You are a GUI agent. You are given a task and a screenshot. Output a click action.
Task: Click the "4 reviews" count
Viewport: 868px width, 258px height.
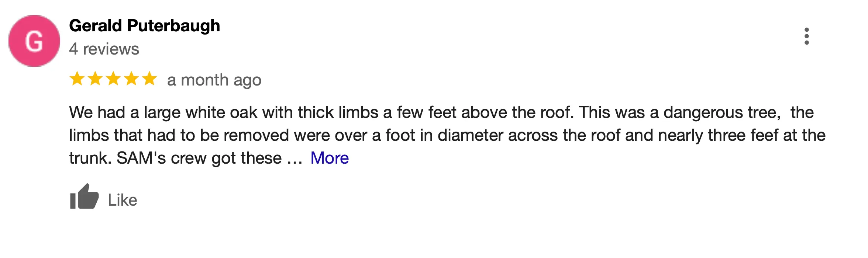click(x=104, y=49)
